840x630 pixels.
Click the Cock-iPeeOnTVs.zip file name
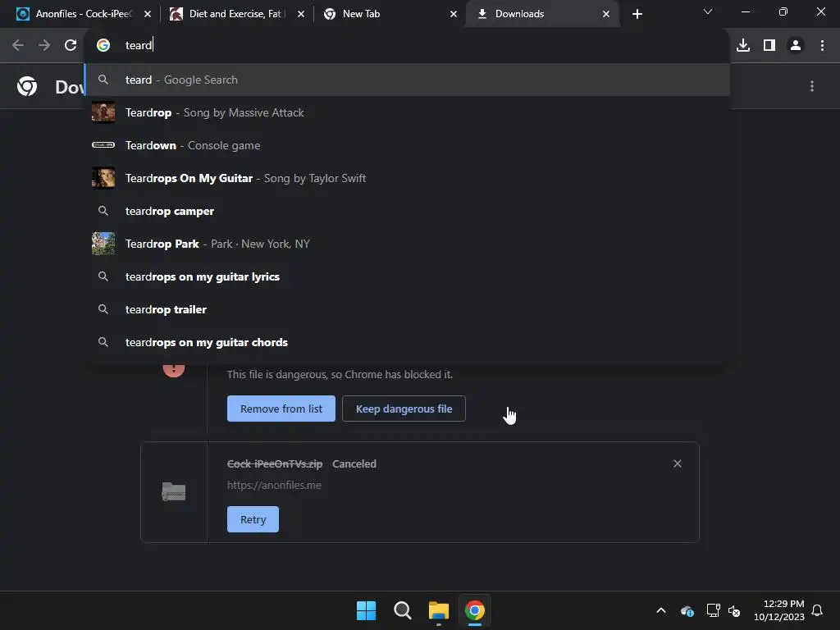275,464
